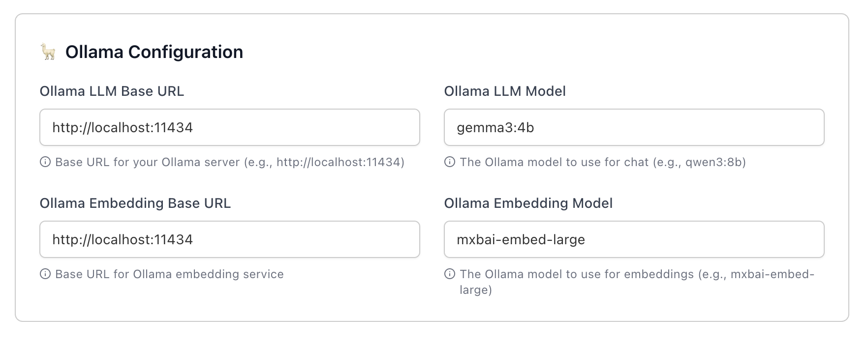Focus the Ollama Embedding Base URL field
Screen dimensions: 868x343
click(229, 239)
